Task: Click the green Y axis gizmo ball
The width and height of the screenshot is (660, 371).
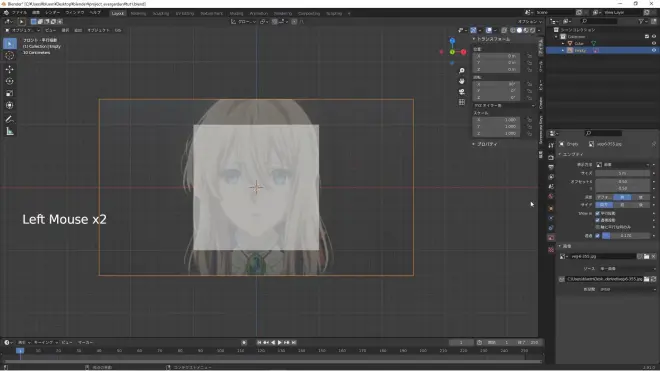Action: (452, 52)
